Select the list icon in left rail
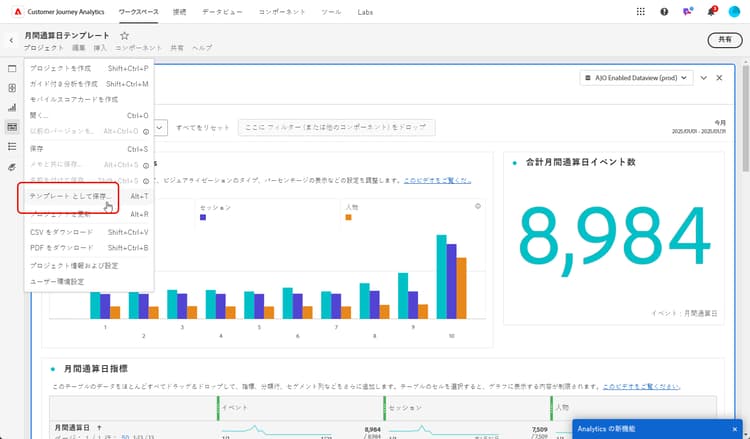Viewport: 750px width, 439px height. [12, 146]
